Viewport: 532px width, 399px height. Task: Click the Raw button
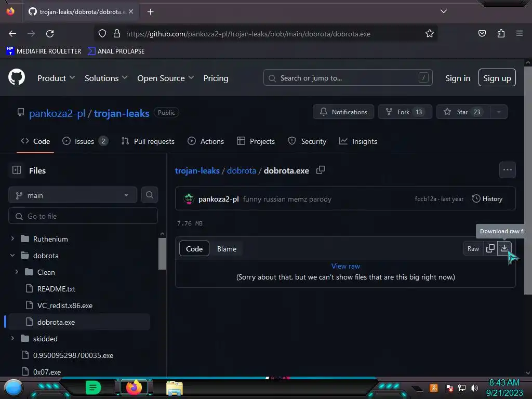tap(473, 248)
